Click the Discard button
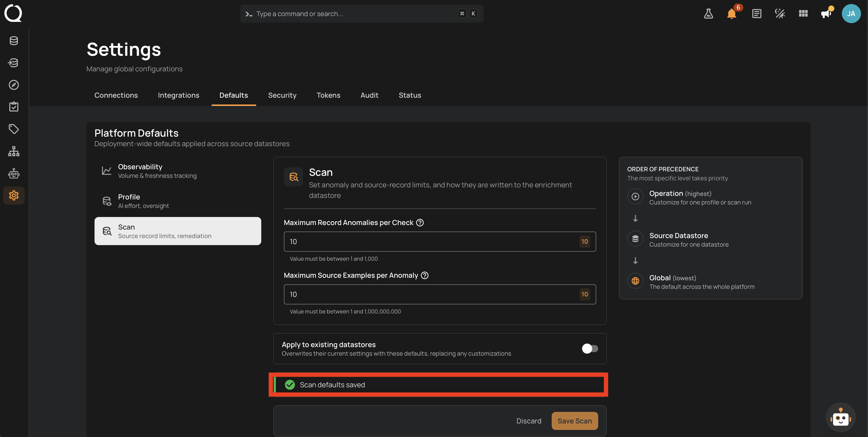 click(529, 421)
